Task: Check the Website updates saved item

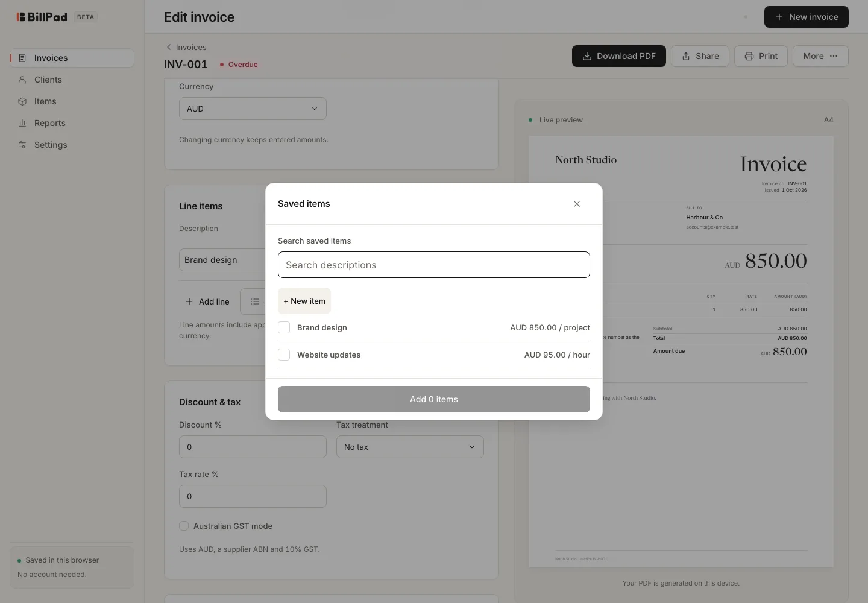Action: (x=284, y=355)
